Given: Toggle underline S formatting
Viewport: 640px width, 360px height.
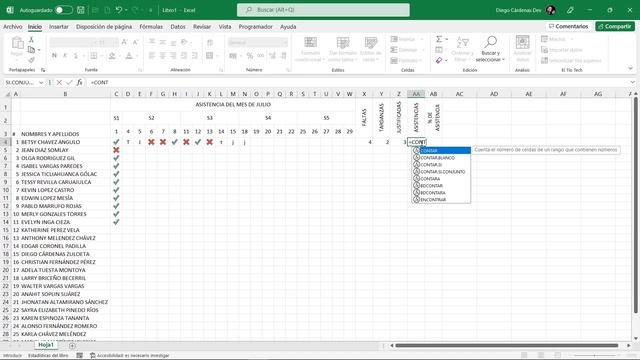Looking at the screenshot, I should point(76,56).
